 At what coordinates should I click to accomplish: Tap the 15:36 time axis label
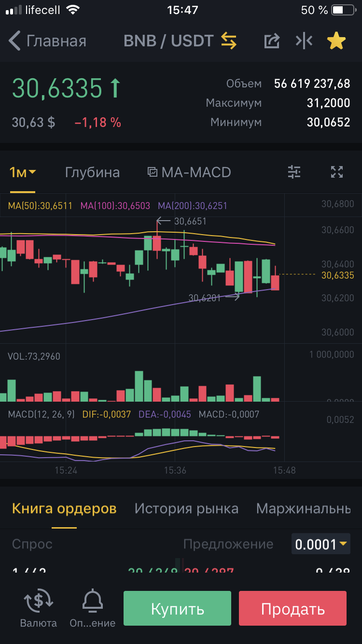[x=175, y=470]
